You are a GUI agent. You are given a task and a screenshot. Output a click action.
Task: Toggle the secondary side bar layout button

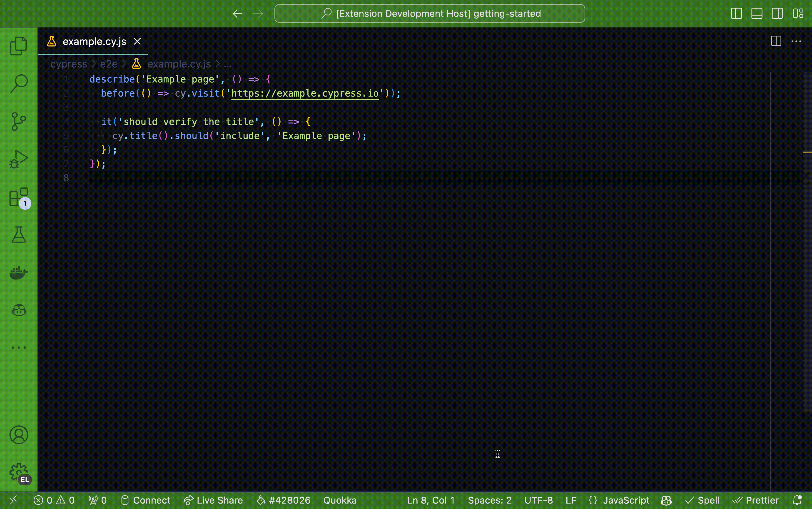(x=777, y=13)
